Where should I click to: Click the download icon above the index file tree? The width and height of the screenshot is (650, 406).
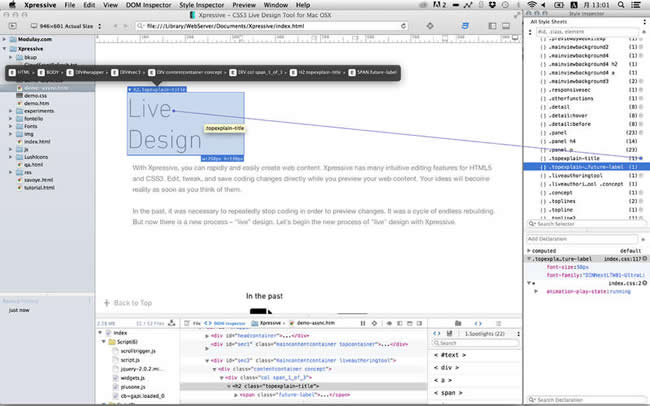click(x=172, y=323)
